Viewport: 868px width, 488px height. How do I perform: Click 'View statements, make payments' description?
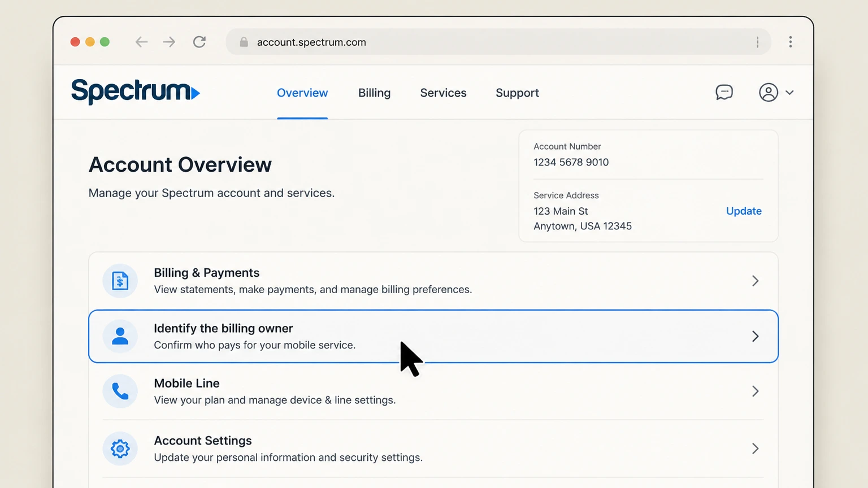click(x=313, y=289)
